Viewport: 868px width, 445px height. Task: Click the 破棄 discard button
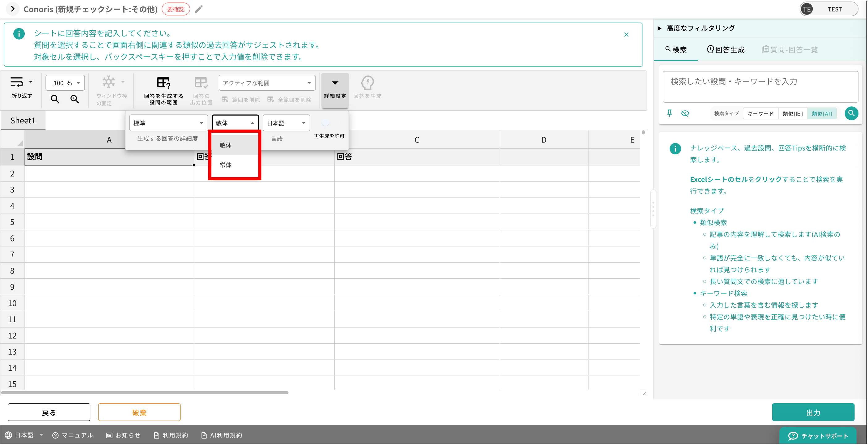[139, 412]
